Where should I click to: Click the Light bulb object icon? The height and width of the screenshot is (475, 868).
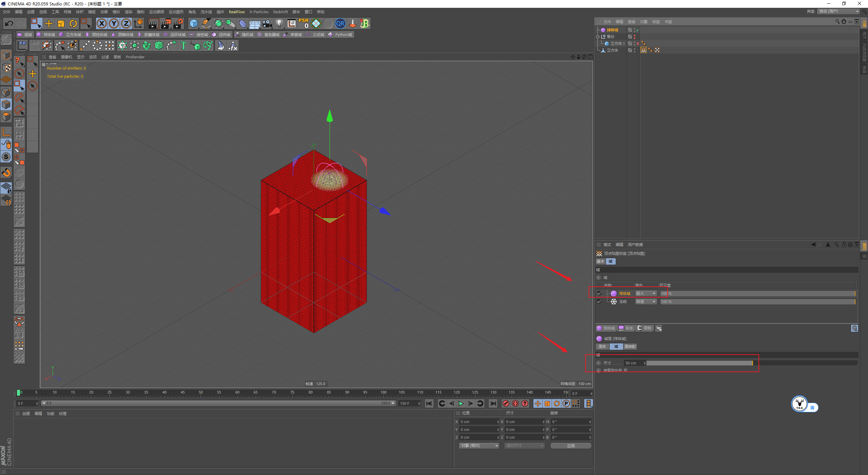279,23
